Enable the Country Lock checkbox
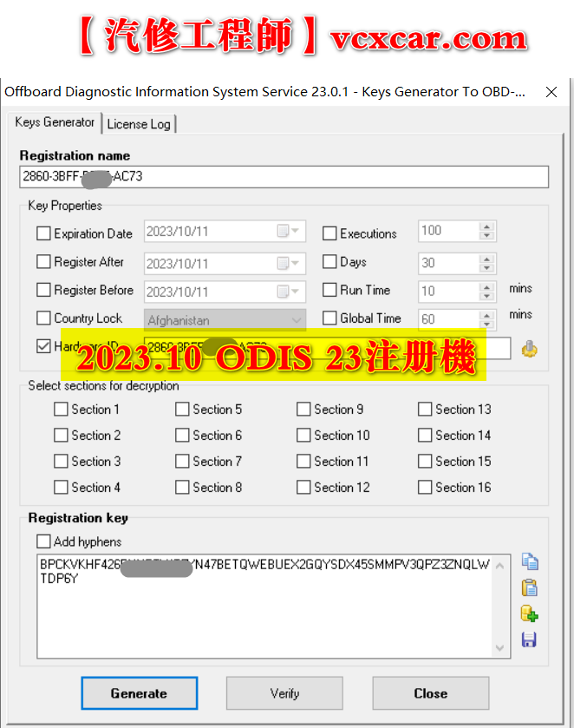The width and height of the screenshot is (574, 728). pos(43,318)
